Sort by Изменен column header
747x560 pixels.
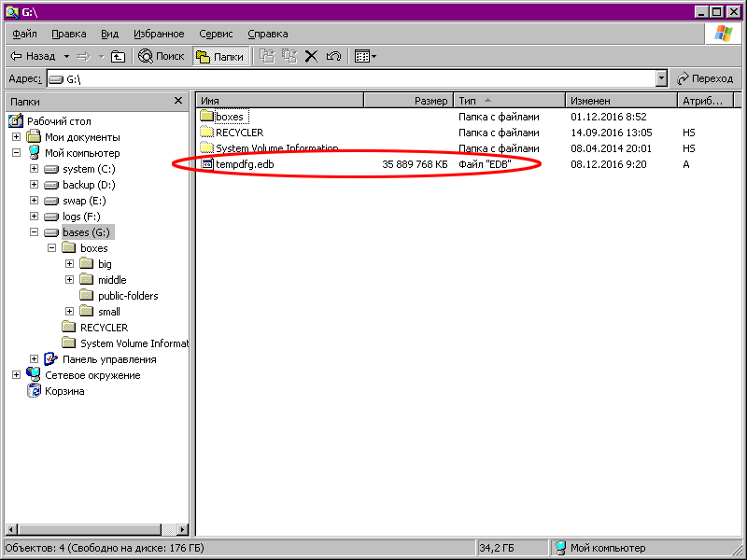click(x=621, y=101)
